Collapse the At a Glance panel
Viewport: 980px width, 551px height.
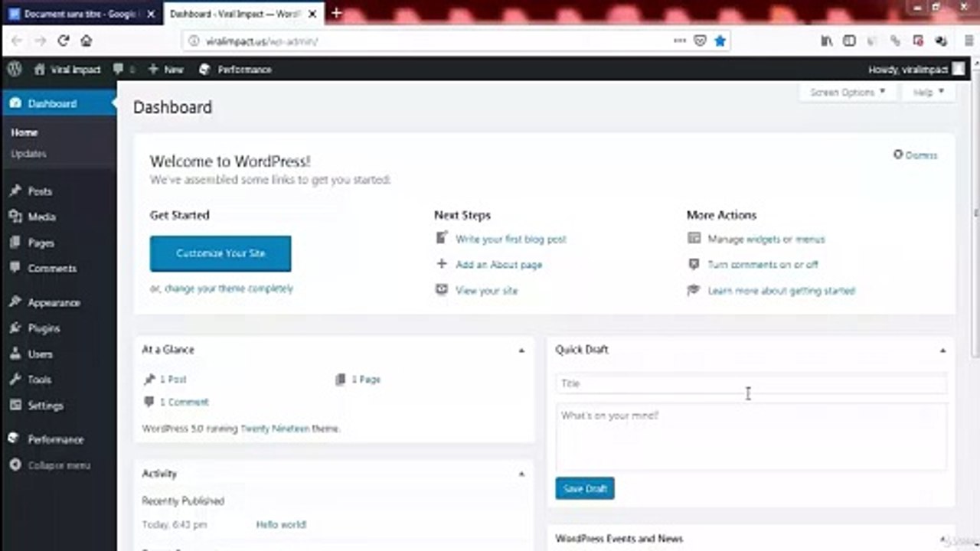click(521, 350)
